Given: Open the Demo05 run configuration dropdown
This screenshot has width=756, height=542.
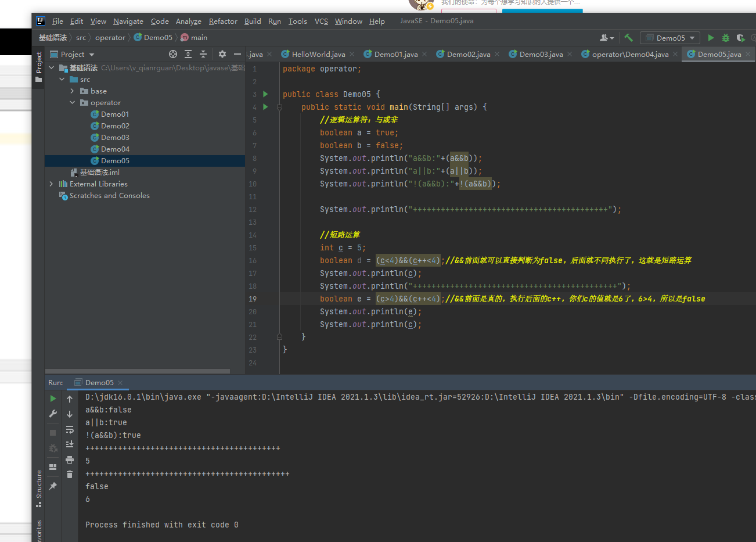Looking at the screenshot, I should (x=671, y=38).
